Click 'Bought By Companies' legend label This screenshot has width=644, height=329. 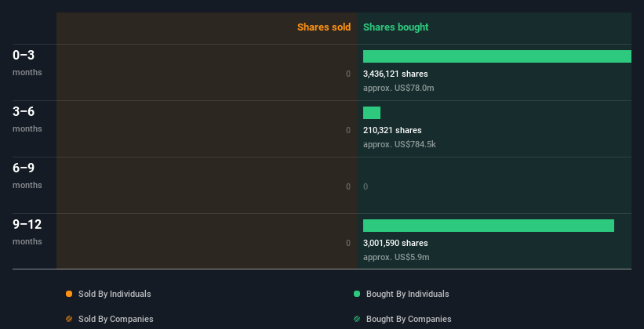409,319
